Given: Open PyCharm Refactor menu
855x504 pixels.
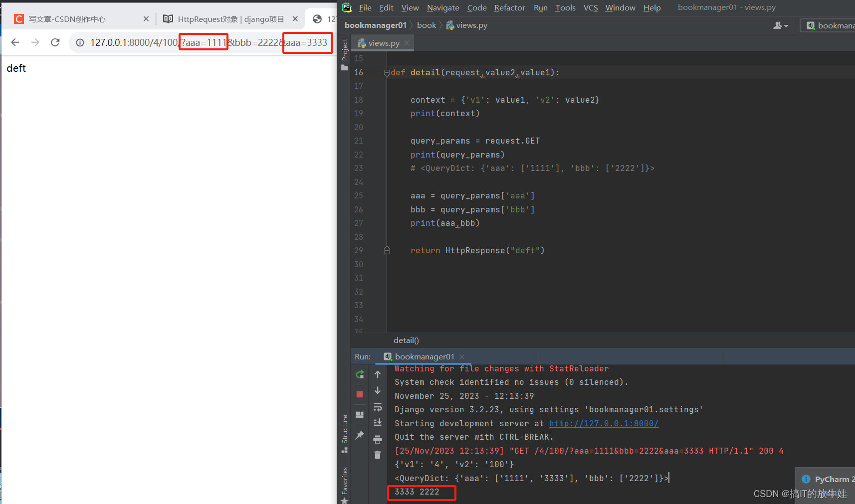Looking at the screenshot, I should (509, 7).
